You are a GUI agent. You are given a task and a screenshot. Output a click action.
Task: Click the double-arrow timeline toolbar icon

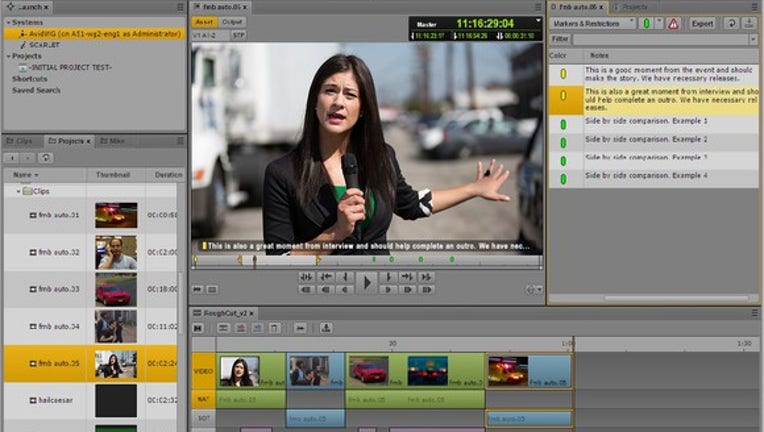(x=300, y=328)
